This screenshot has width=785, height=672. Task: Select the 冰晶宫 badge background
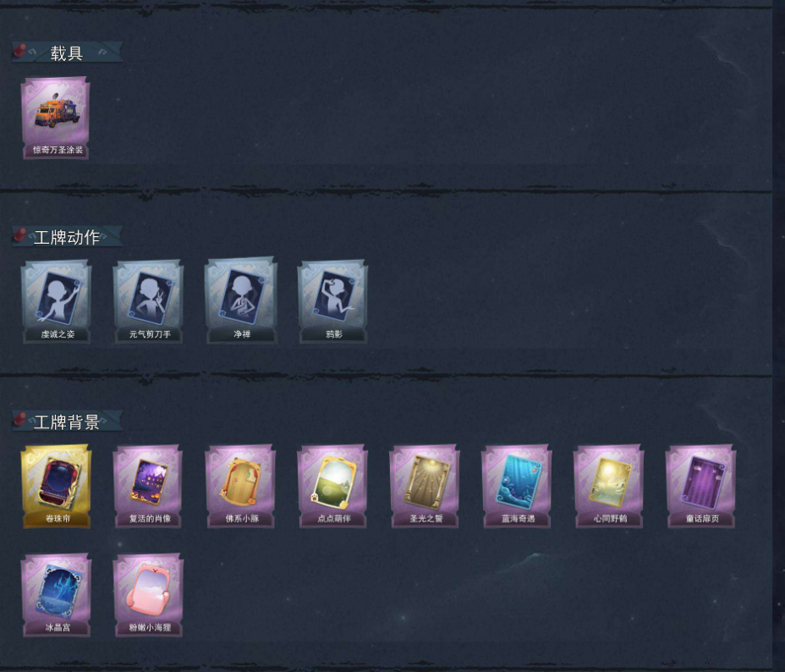pyautogui.click(x=56, y=595)
